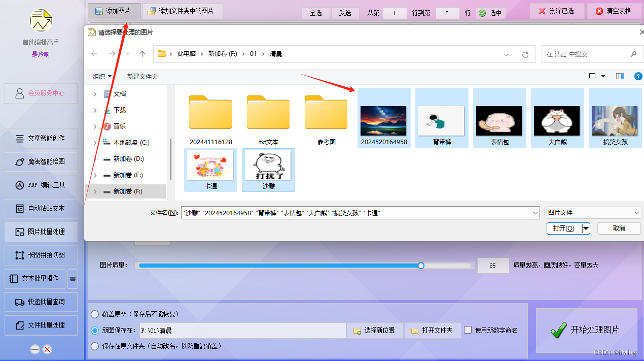Select 覆盖原图 radio option
Viewport: 644px width, 361px height.
[95, 314]
